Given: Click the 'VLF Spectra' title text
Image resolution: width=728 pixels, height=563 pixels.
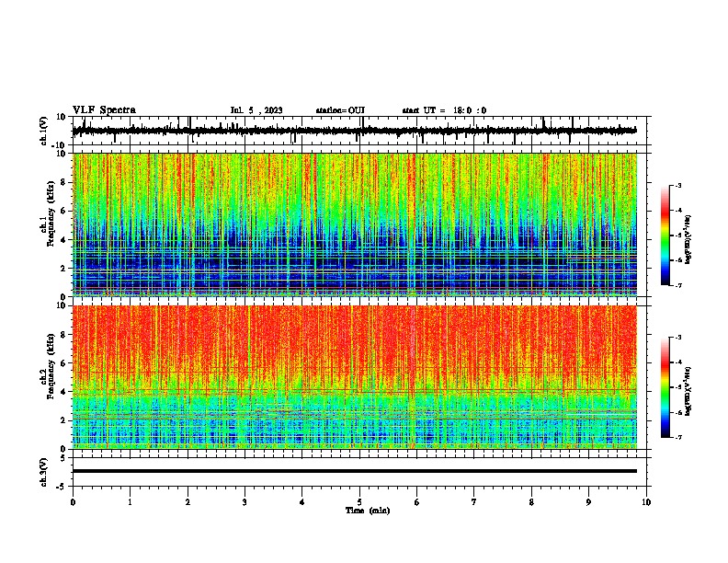Looking at the screenshot, I should pos(104,110).
